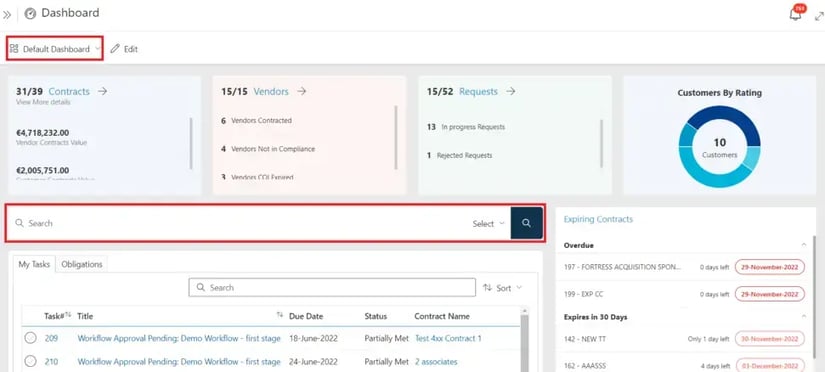Open the Contracts link
The height and width of the screenshot is (372, 825).
[x=69, y=91]
